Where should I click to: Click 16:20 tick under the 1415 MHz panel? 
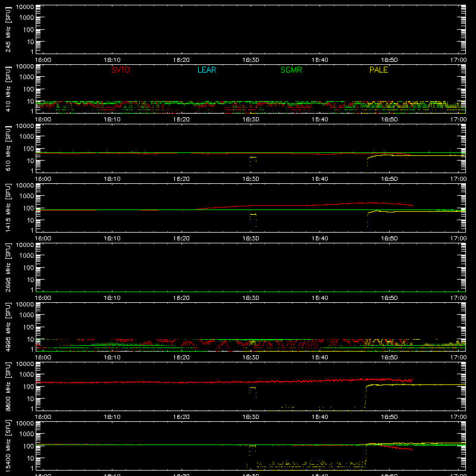coord(181,239)
